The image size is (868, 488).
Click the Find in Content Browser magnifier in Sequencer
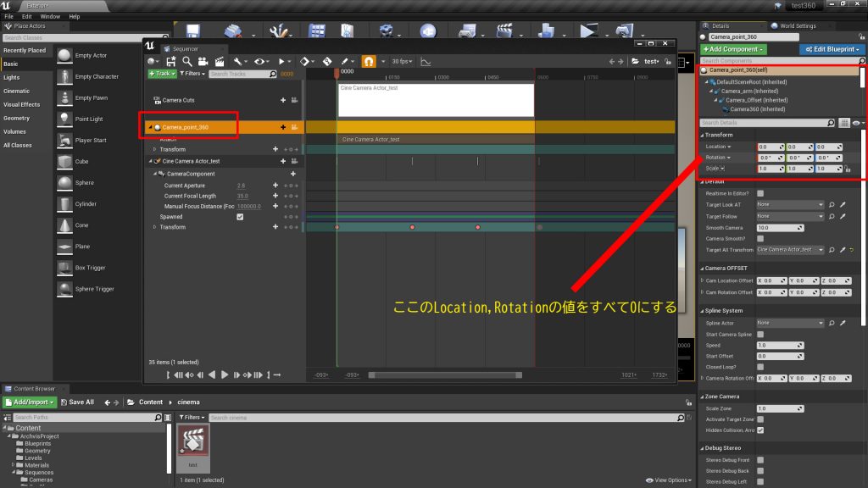click(x=187, y=61)
